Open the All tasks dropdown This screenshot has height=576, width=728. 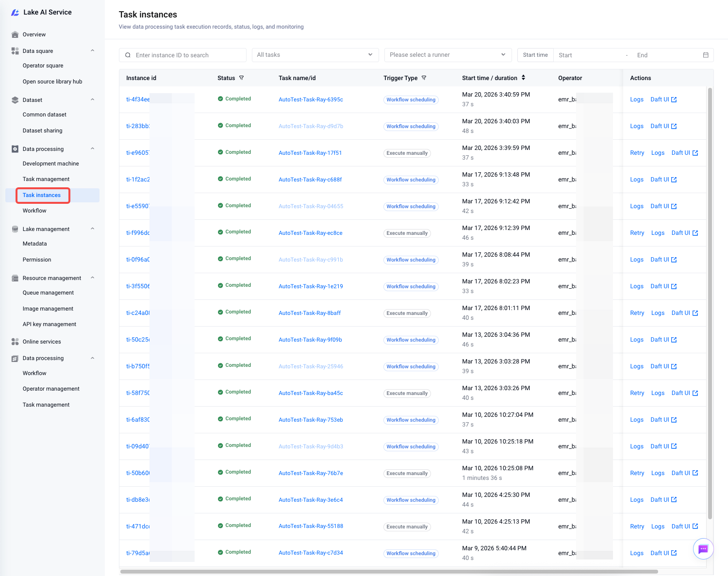click(x=315, y=55)
